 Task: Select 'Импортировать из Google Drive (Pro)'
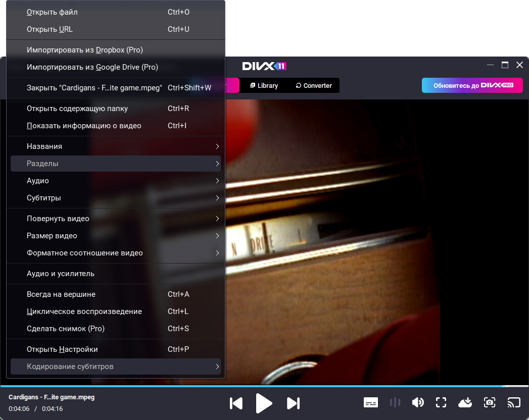116,67
